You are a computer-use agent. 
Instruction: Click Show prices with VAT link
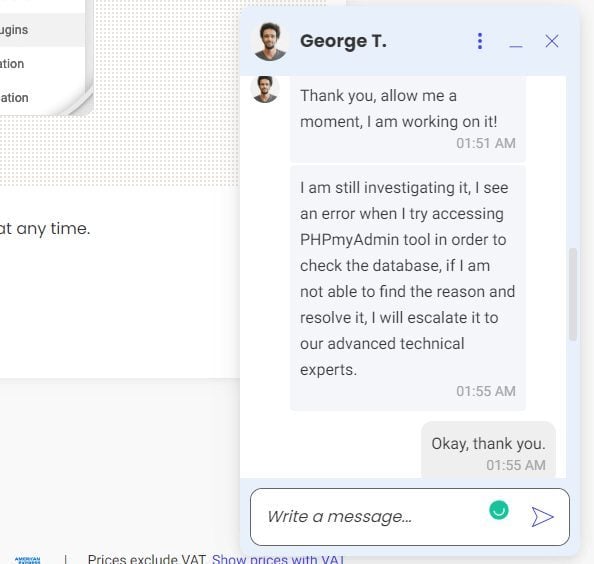(278, 559)
